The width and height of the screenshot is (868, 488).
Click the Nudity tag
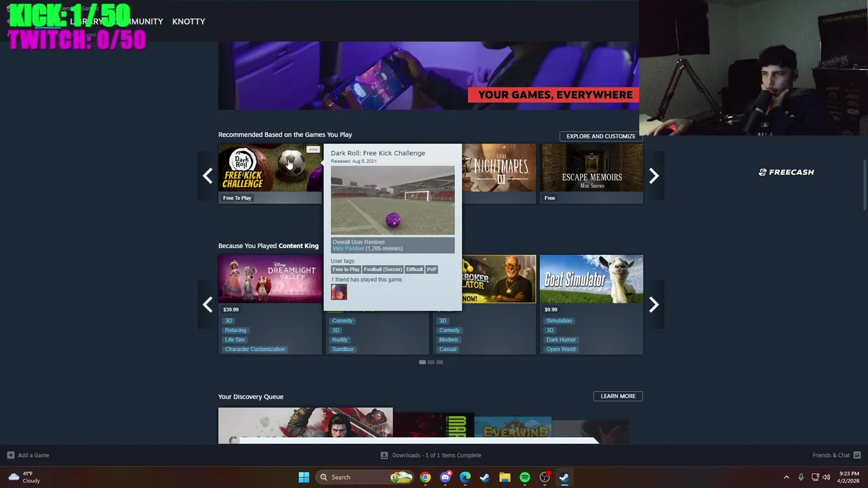(x=340, y=340)
